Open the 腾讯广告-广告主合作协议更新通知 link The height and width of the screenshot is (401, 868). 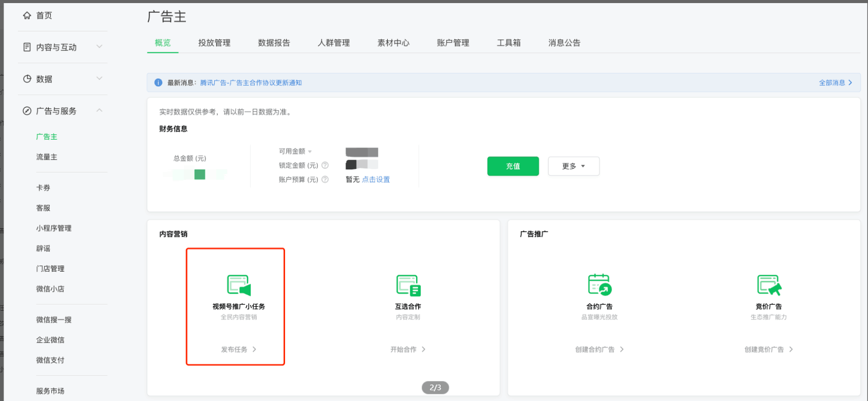(251, 83)
